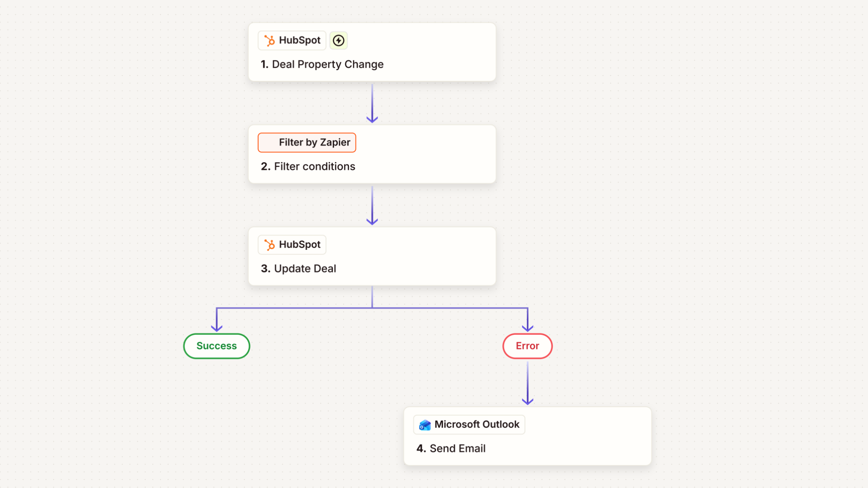
Task: Open the HubSpot app badge in step 3
Action: click(x=292, y=245)
